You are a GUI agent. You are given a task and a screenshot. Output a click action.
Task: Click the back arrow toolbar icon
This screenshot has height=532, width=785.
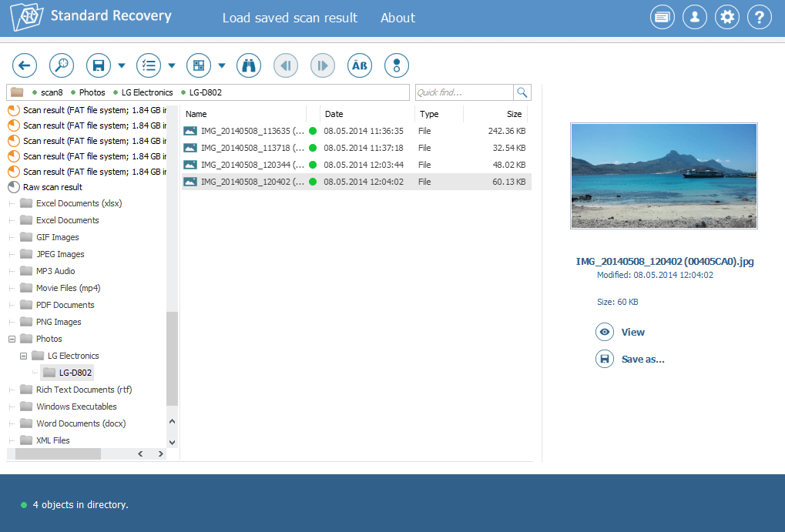[x=25, y=65]
